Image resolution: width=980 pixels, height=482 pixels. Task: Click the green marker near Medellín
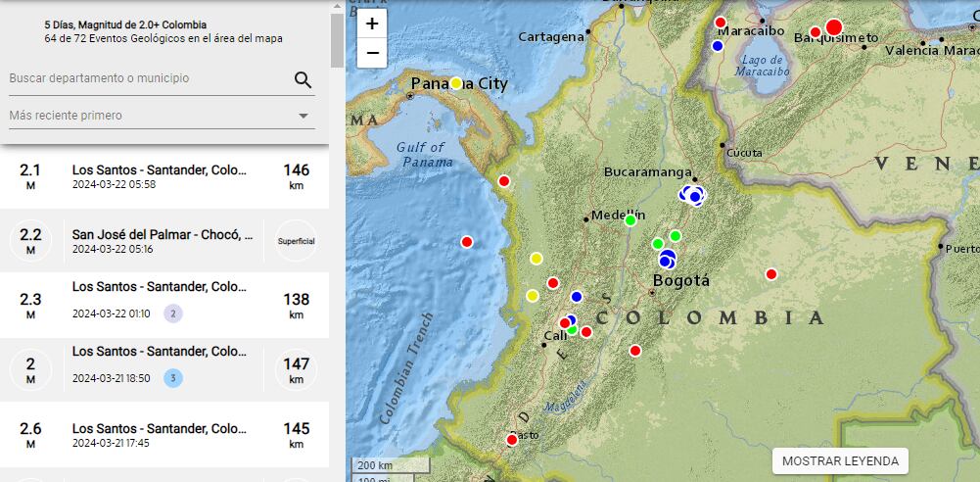630,220
